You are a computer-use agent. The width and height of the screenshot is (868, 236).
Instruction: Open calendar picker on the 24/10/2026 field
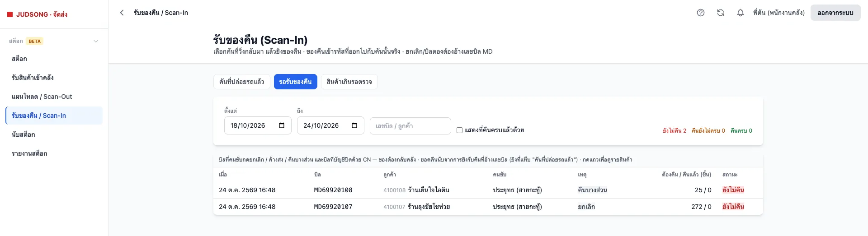[x=354, y=125]
